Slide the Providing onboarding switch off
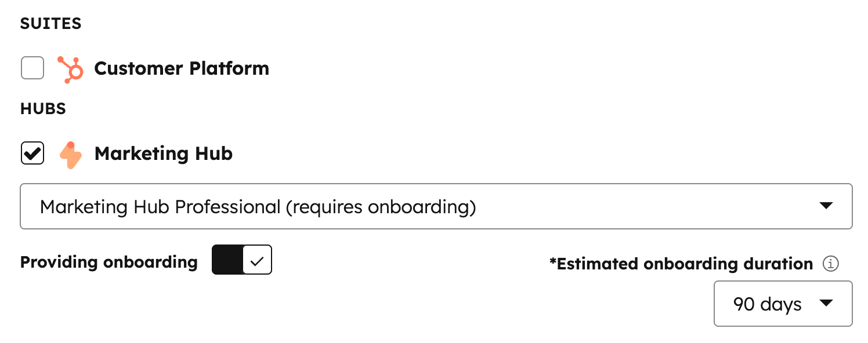The height and width of the screenshot is (343, 868). 241,260
